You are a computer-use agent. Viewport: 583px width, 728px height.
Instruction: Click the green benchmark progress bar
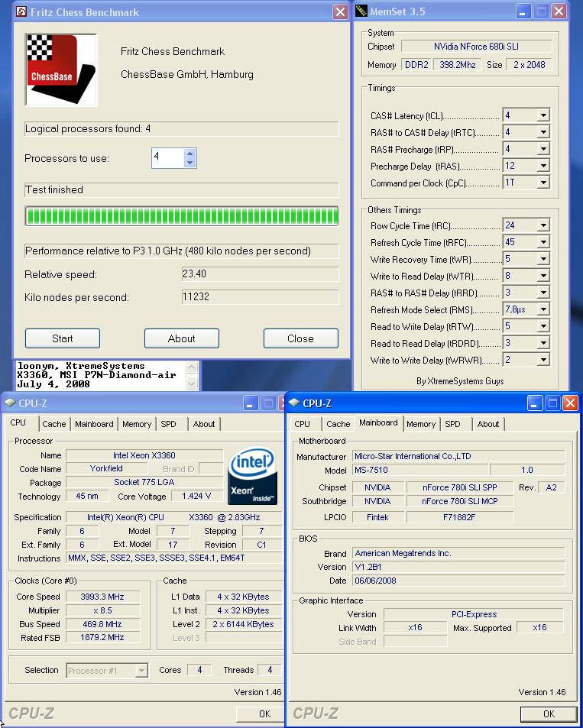pos(181,216)
